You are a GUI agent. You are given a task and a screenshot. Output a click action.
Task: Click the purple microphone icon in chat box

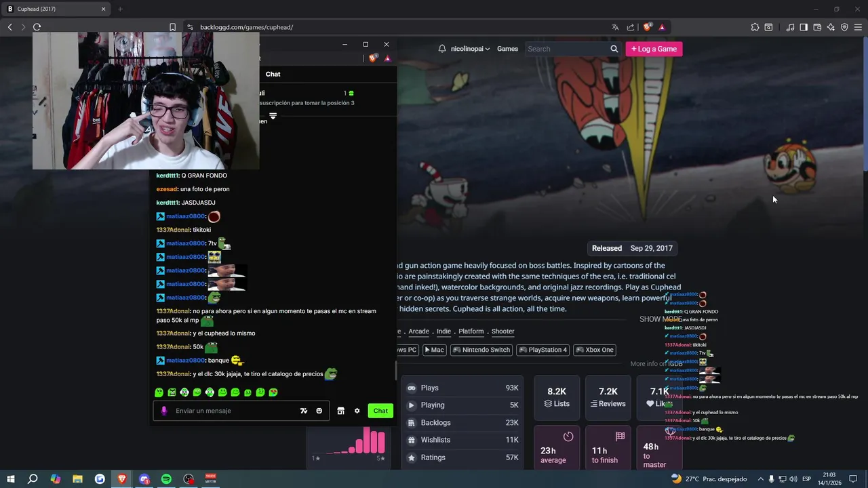[163, 411]
